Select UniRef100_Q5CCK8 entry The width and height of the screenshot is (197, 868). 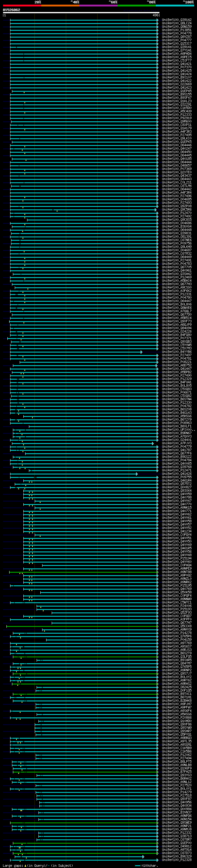pos(177,626)
